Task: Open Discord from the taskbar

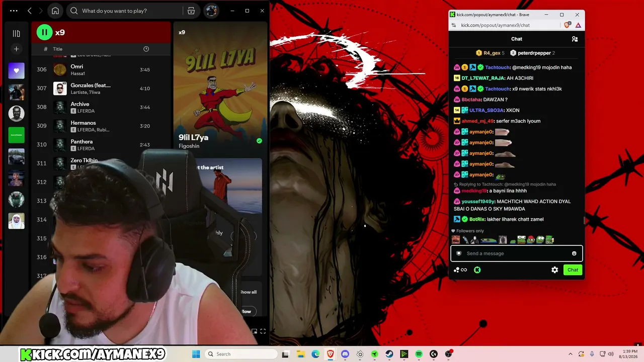Action: [345, 354]
